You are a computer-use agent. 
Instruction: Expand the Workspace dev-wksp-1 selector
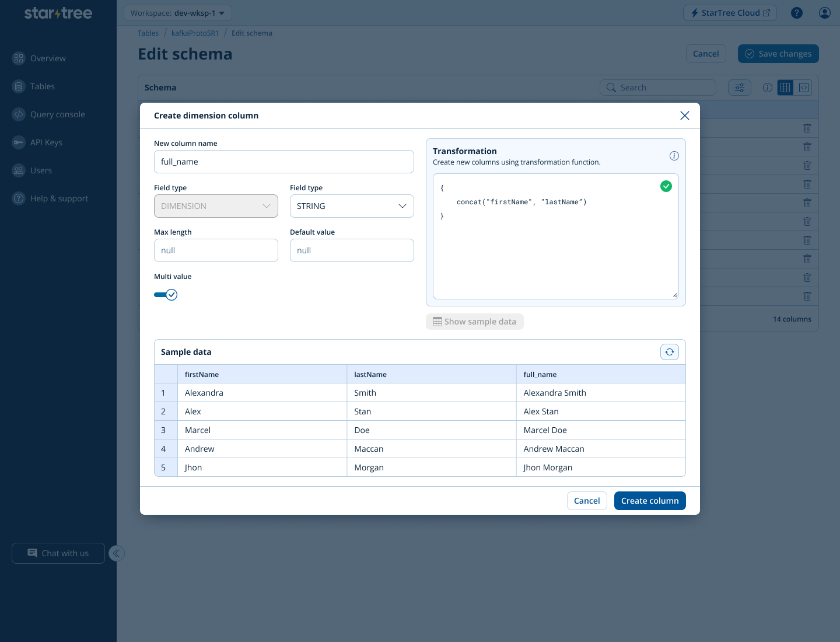[178, 13]
